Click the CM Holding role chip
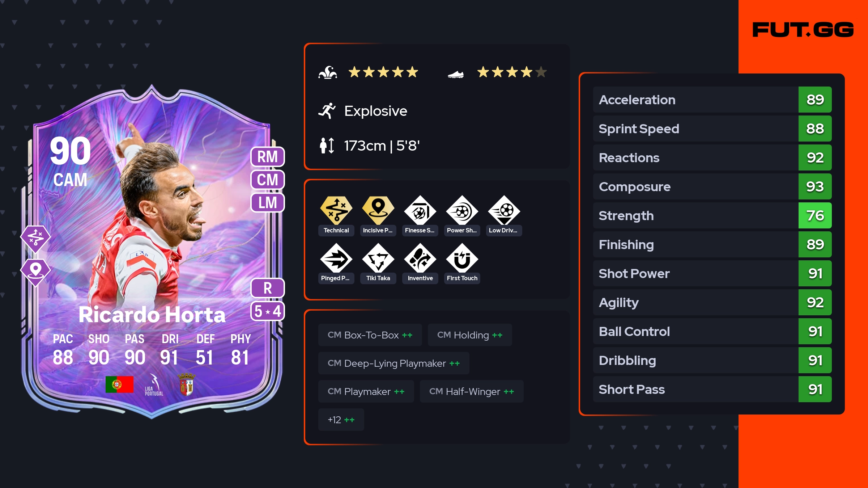The image size is (868, 488). tap(470, 335)
